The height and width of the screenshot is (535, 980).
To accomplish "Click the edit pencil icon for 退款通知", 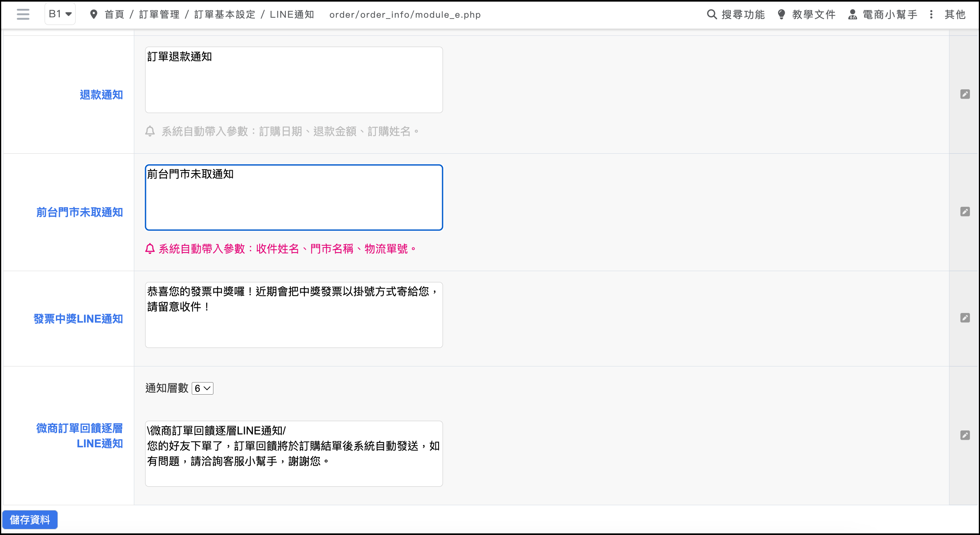I will pos(965,94).
